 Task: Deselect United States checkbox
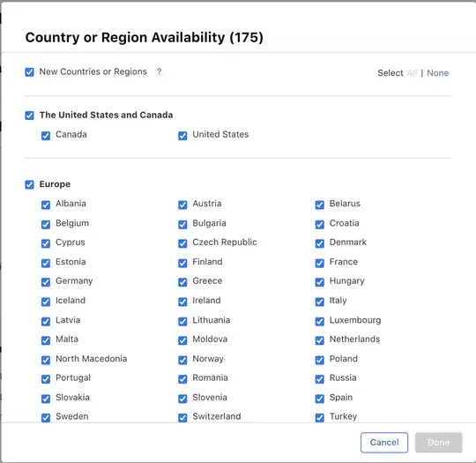[182, 136]
